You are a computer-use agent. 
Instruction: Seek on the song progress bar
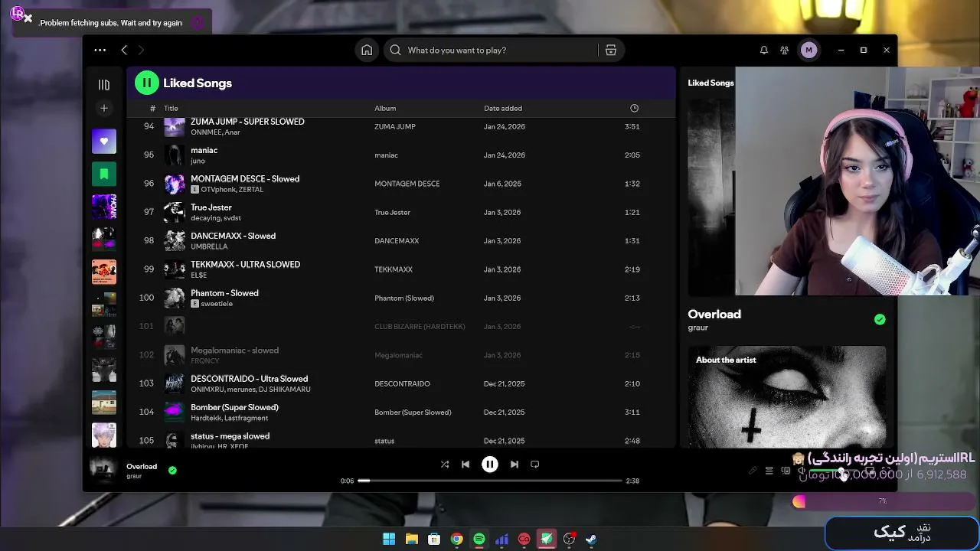point(490,481)
